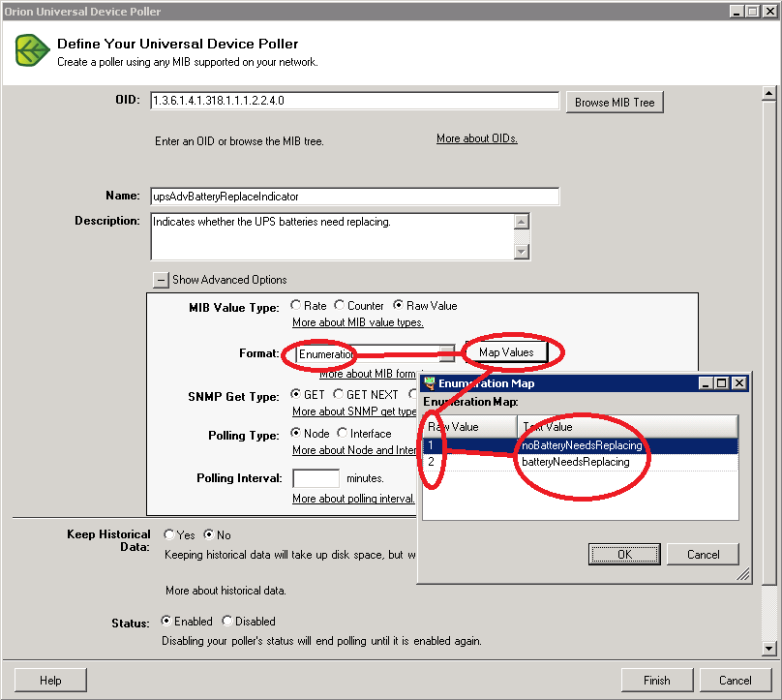Click the Orion leaf logo icon

(32, 50)
